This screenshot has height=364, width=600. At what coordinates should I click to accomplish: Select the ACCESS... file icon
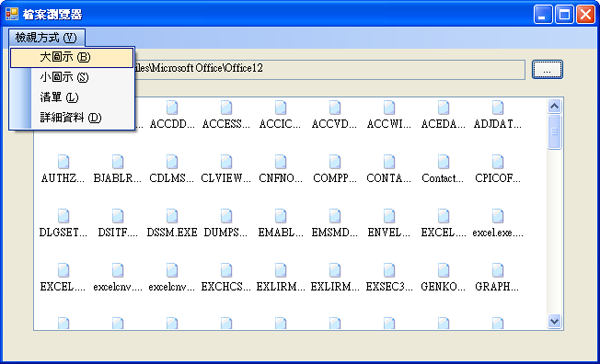pos(227,108)
